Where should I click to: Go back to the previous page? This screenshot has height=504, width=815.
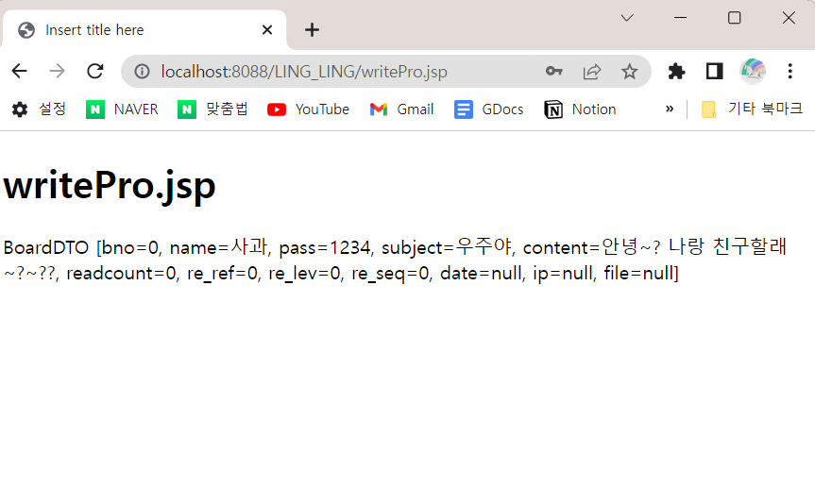[19, 71]
